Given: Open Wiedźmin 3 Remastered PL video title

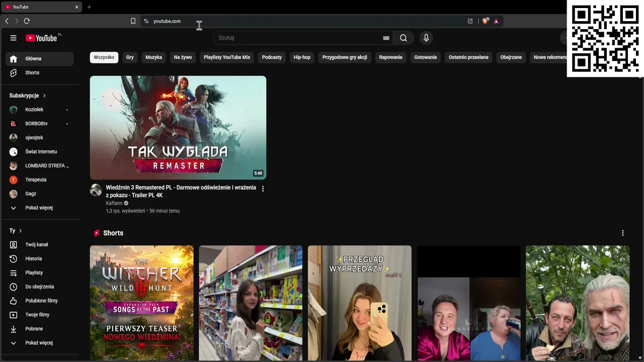Looking at the screenshot, I should [x=181, y=192].
